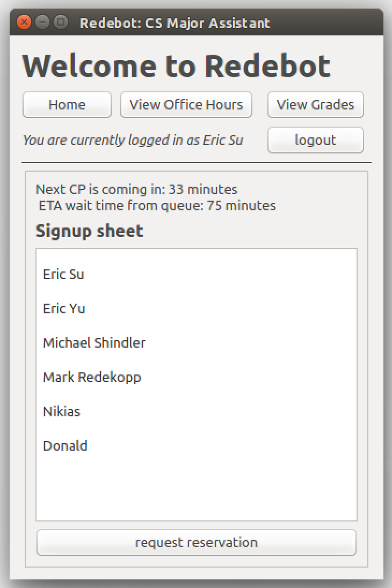
Task: Choose Michael Shindler in signup sheet
Action: [197, 343]
